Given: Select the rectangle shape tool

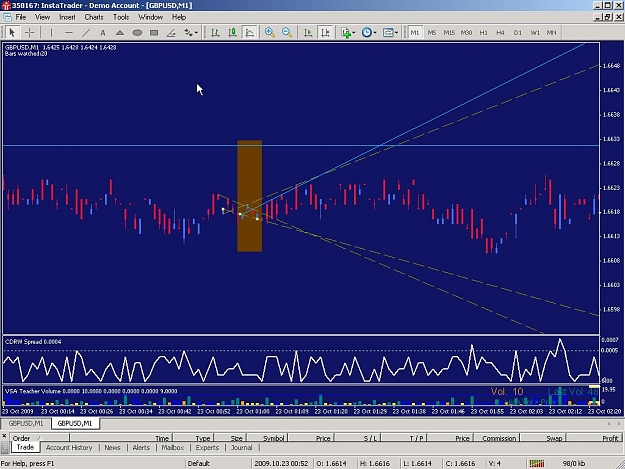Looking at the screenshot, I should [x=154, y=33].
